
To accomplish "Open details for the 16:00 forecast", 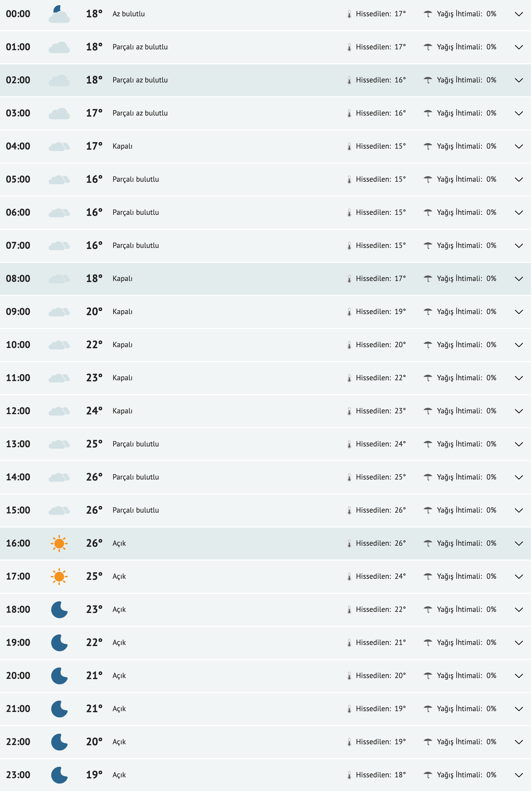I will click(x=519, y=544).
